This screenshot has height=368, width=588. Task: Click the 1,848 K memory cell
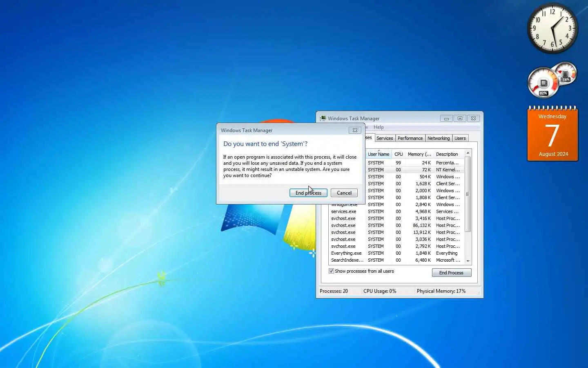[423, 253]
